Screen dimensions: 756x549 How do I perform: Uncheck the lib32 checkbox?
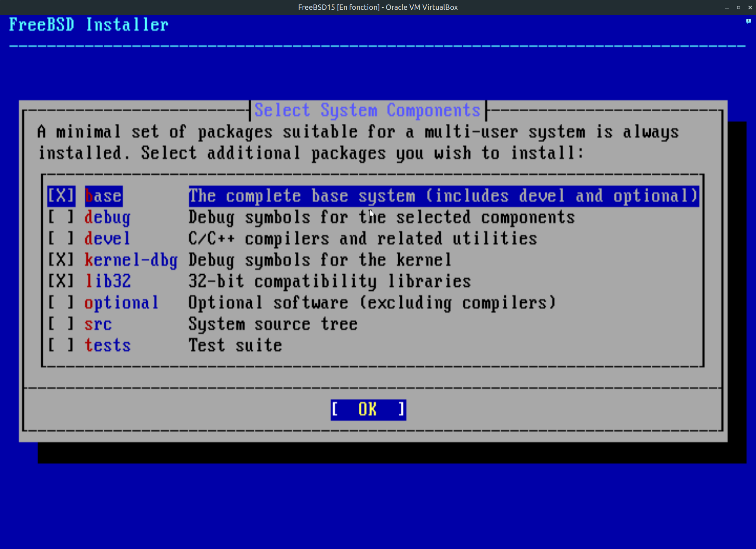click(x=61, y=281)
